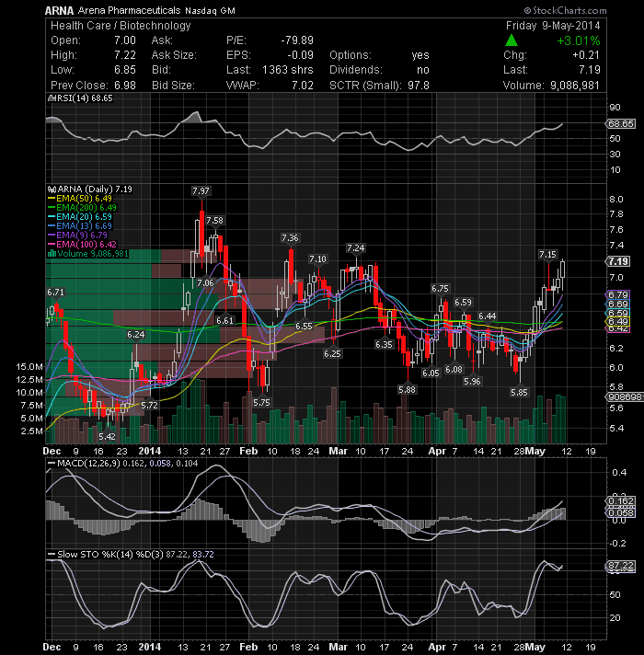Viewport: 644px width, 655px height.
Task: Click the 7.58 price label
Action: [214, 220]
